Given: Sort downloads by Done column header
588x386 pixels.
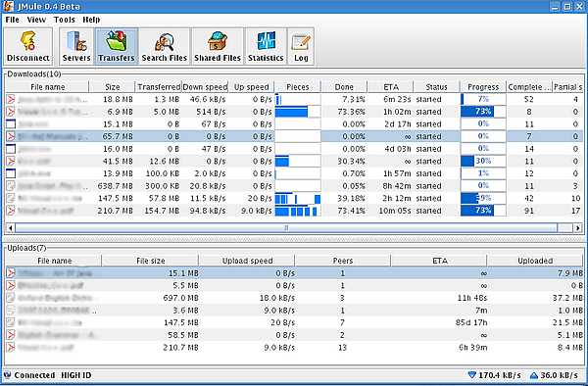Looking at the screenshot, I should 344,87.
